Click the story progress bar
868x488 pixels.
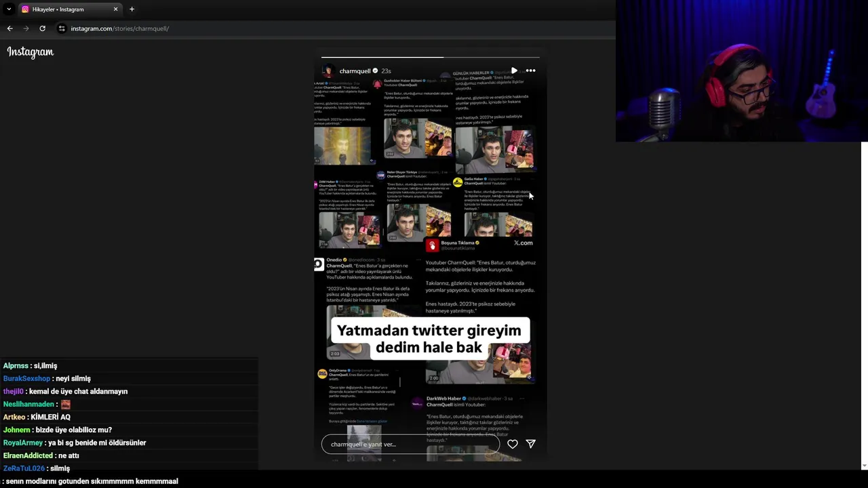430,57
